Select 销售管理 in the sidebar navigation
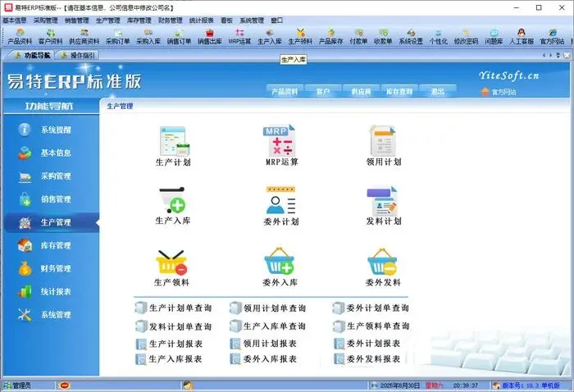574x392 pixels. pos(51,199)
